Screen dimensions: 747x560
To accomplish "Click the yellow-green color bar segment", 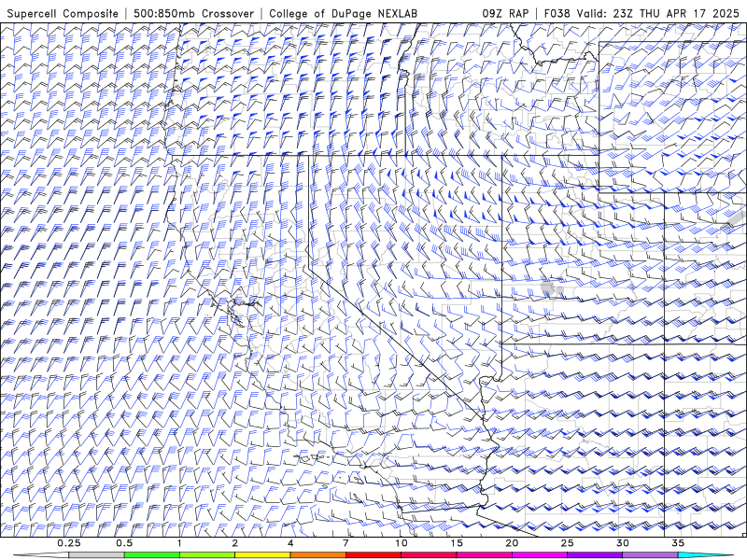I will (207, 555).
